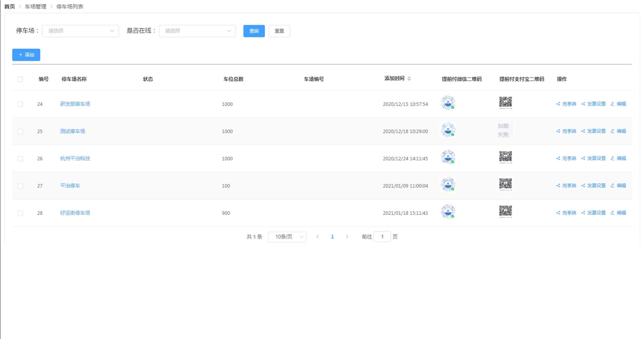Open 发票设置 for 杭州平治科技 row

tap(593, 158)
